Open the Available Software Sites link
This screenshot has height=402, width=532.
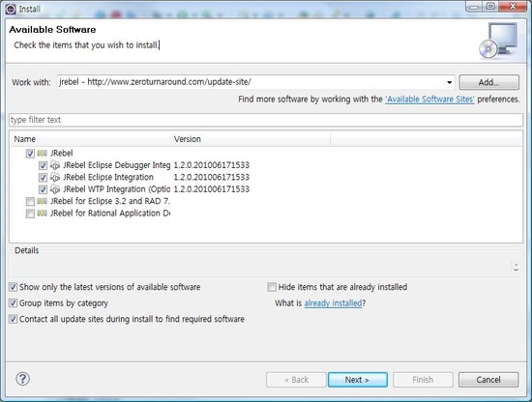(x=429, y=100)
